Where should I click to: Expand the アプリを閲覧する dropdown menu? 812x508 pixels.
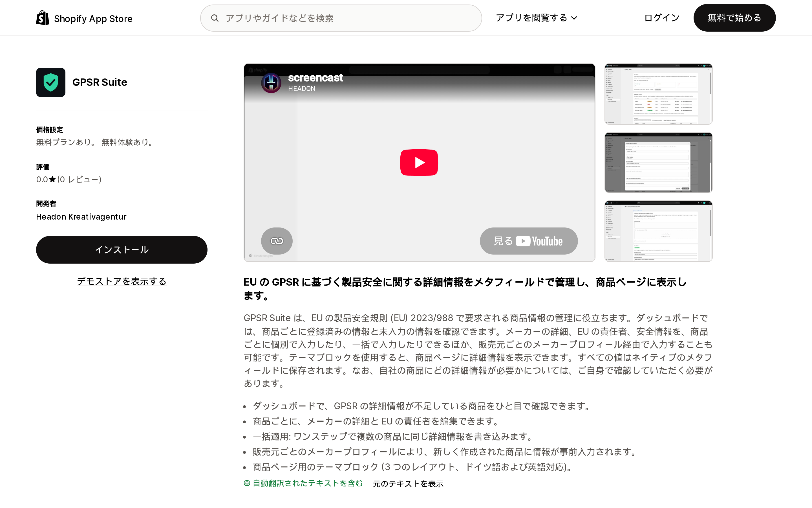click(536, 18)
